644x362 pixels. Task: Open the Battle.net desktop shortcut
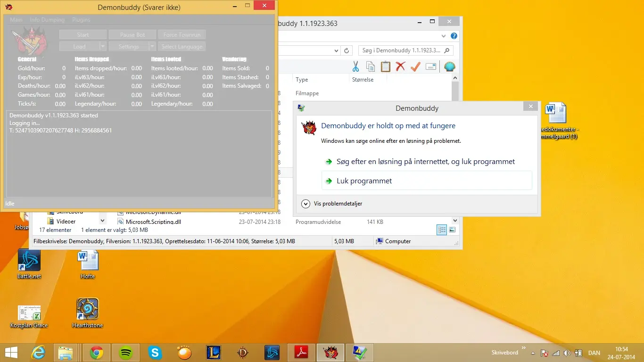[x=29, y=264]
